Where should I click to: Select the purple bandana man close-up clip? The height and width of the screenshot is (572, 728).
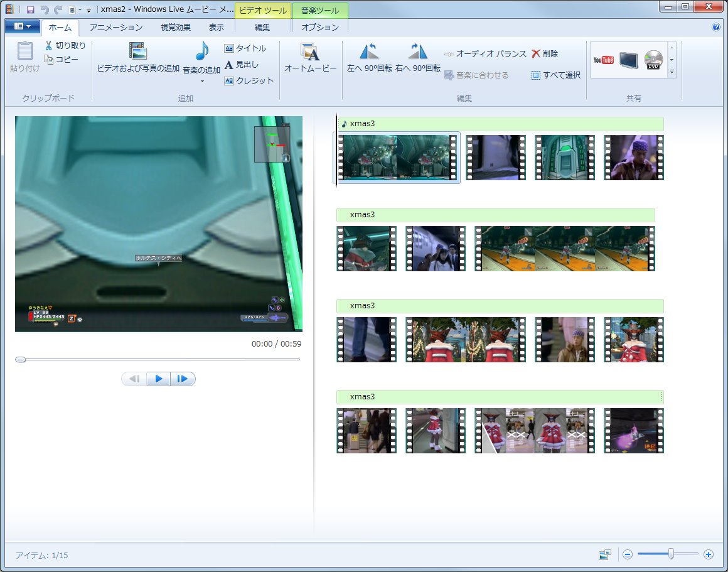click(x=634, y=158)
